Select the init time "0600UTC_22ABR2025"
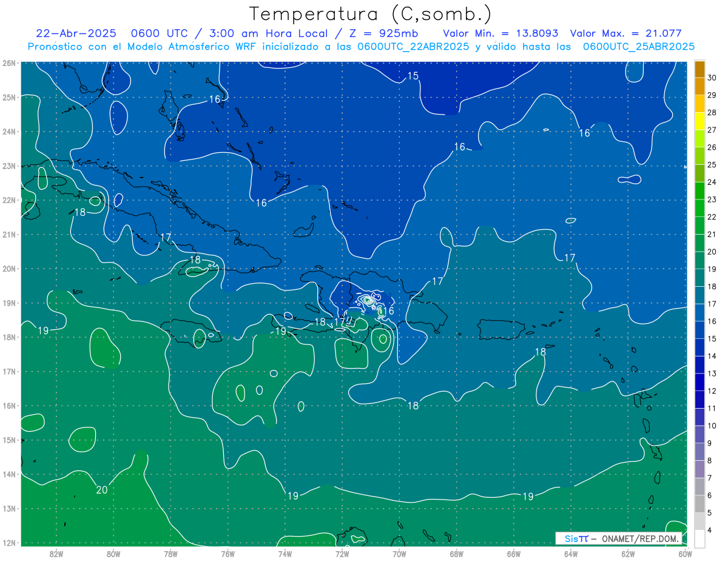The width and height of the screenshot is (728, 562). (x=413, y=47)
